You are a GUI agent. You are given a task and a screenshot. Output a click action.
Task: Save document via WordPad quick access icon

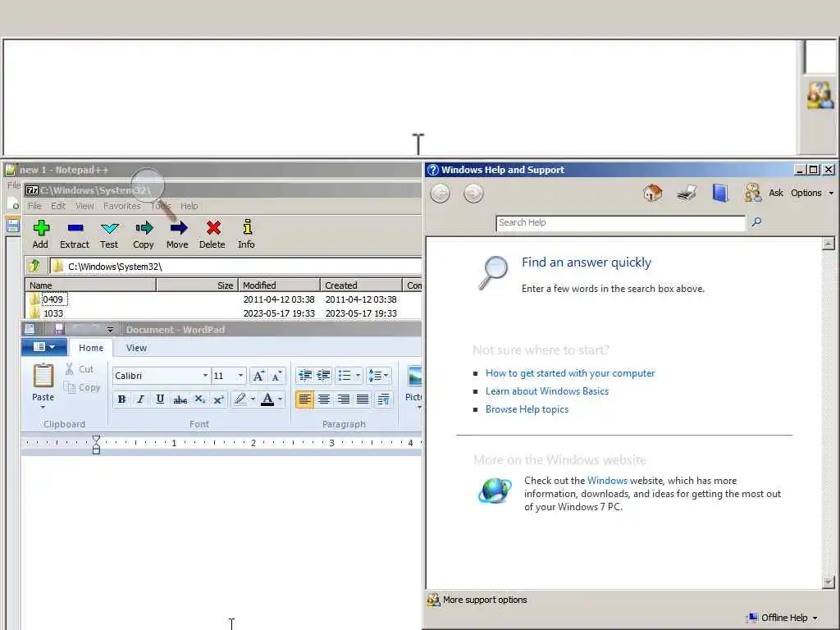coord(59,329)
